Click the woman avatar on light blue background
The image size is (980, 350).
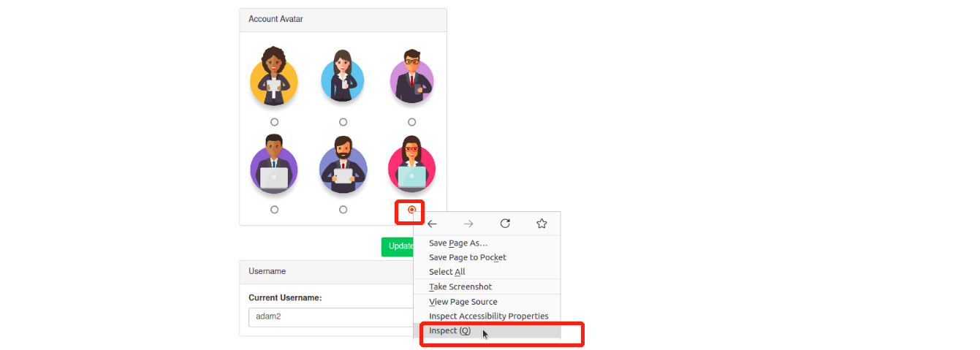[343, 77]
